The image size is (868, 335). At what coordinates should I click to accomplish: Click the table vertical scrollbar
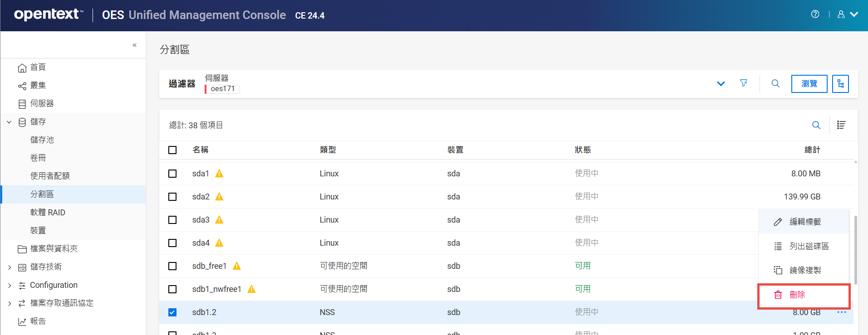tap(856, 250)
